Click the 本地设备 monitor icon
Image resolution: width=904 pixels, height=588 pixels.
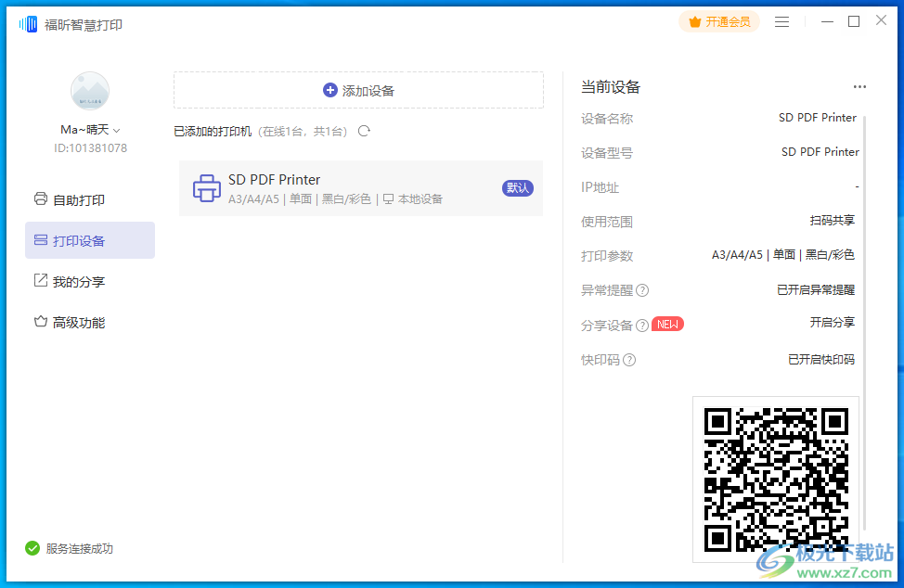pyautogui.click(x=389, y=199)
